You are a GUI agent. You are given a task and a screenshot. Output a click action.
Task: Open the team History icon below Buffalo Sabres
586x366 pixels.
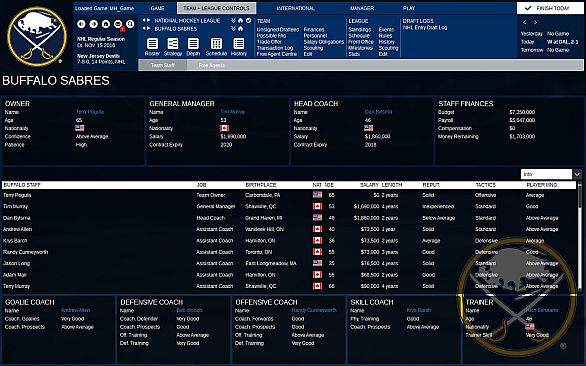(239, 47)
